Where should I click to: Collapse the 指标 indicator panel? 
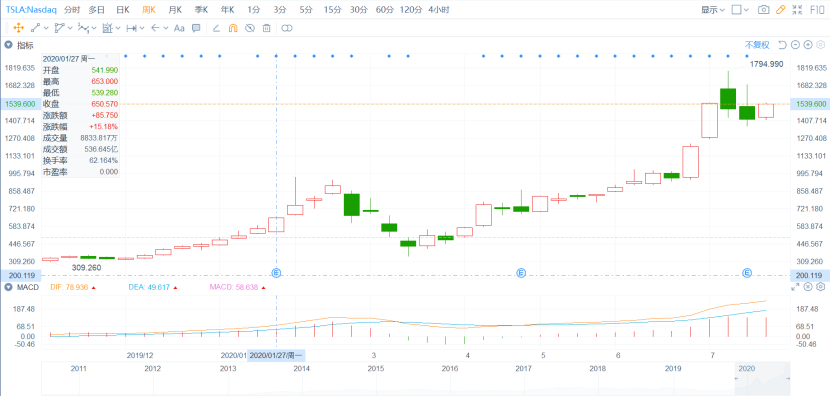8,45
